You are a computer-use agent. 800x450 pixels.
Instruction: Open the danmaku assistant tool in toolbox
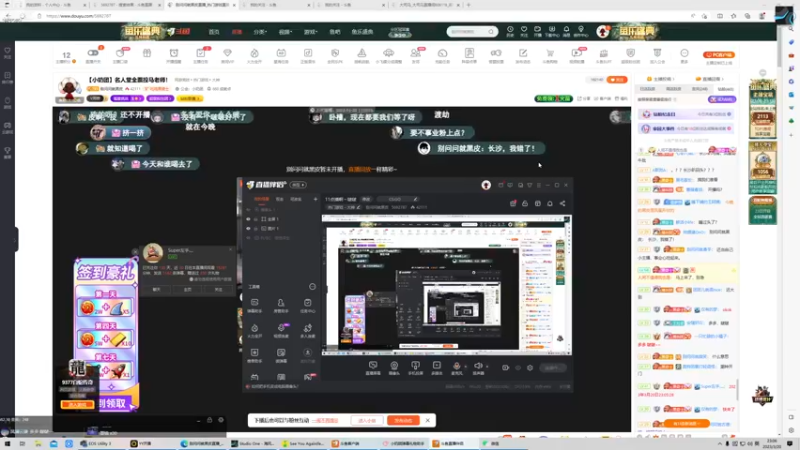click(x=255, y=305)
